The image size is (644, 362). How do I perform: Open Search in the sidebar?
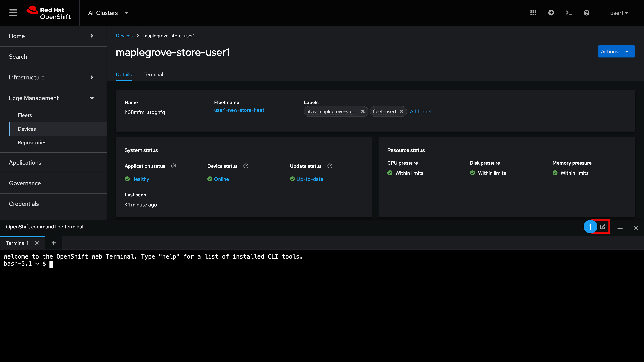[53, 57]
